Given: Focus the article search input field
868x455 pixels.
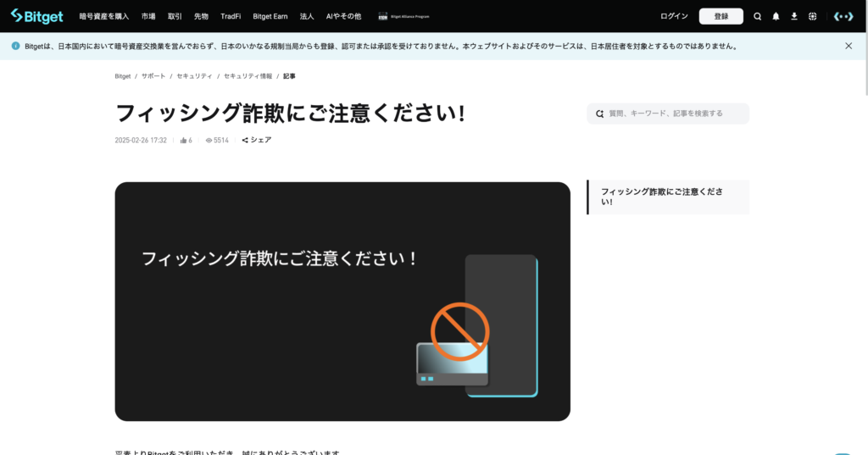Looking at the screenshot, I should 668,114.
